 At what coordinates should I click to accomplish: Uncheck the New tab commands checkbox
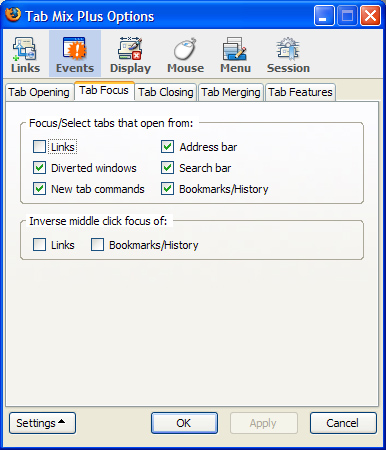pyautogui.click(x=39, y=189)
